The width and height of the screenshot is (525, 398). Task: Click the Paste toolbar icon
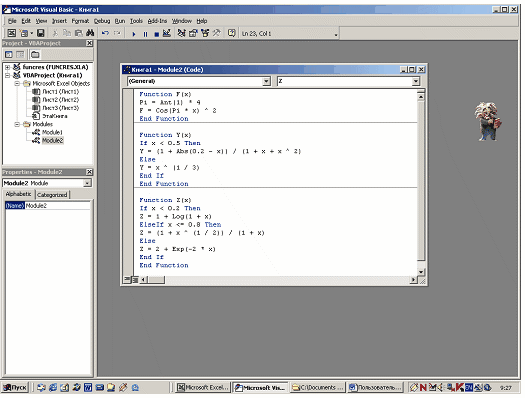click(x=78, y=33)
